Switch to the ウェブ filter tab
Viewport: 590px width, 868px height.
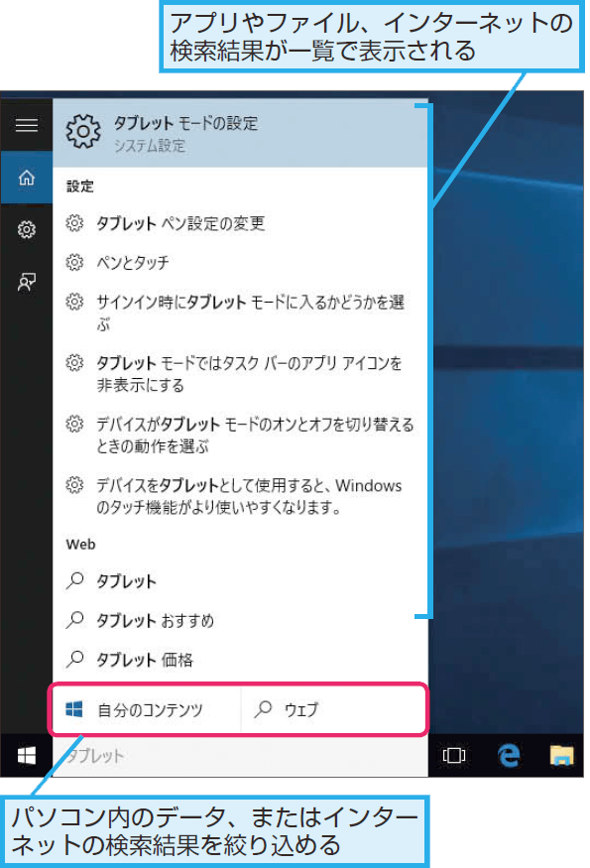334,709
